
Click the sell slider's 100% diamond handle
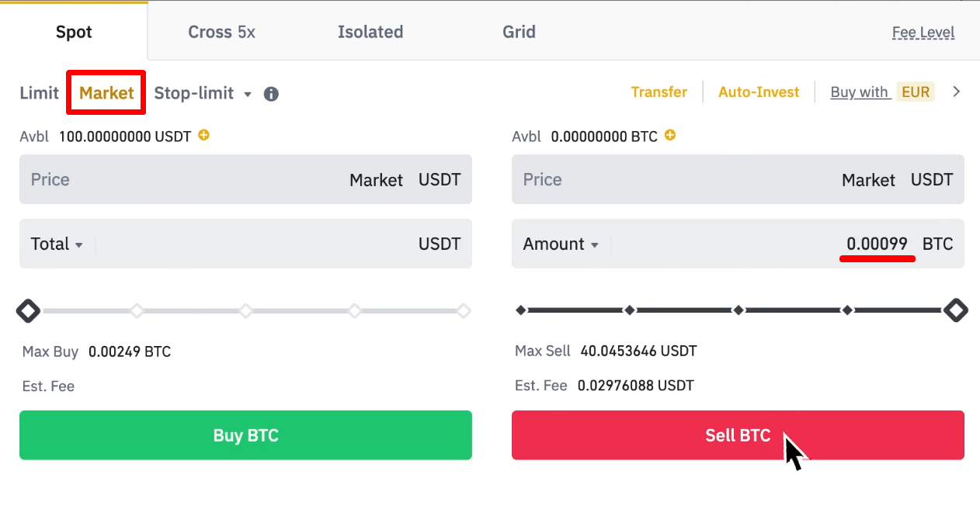pos(955,310)
